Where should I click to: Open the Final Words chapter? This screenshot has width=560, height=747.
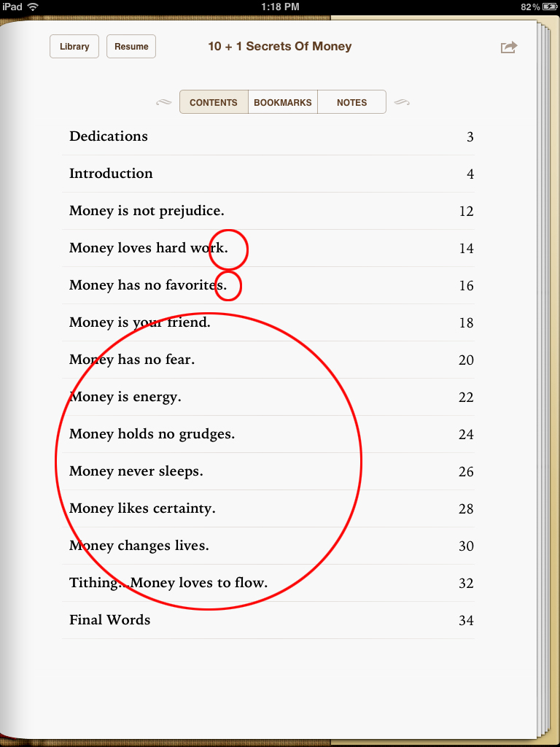[268, 620]
